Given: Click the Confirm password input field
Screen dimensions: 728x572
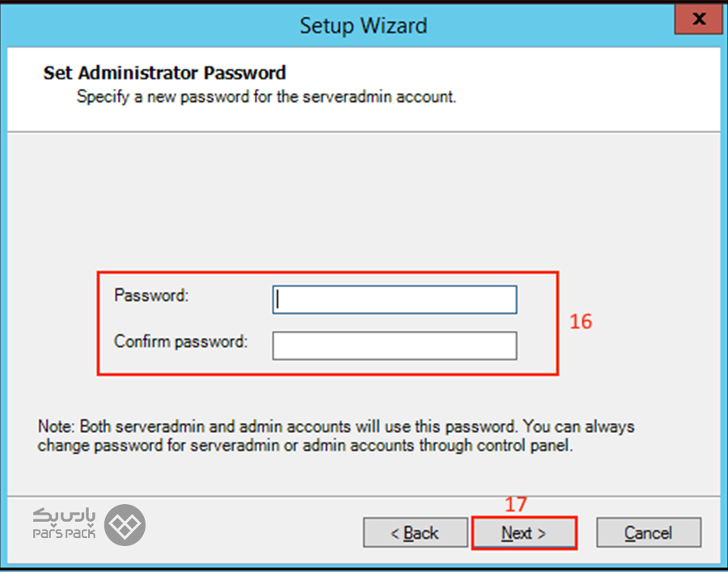Looking at the screenshot, I should (x=394, y=345).
